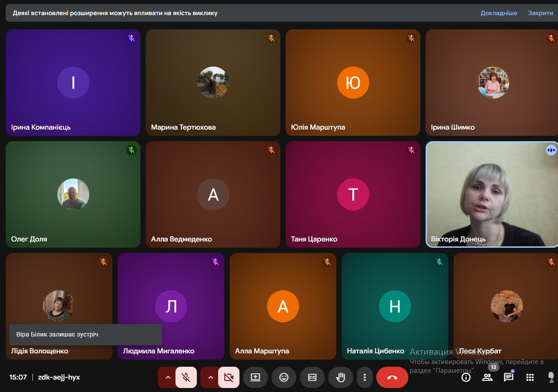This screenshot has height=392, width=558.
Task: Open meeting details info icon
Action: pyautogui.click(x=466, y=377)
